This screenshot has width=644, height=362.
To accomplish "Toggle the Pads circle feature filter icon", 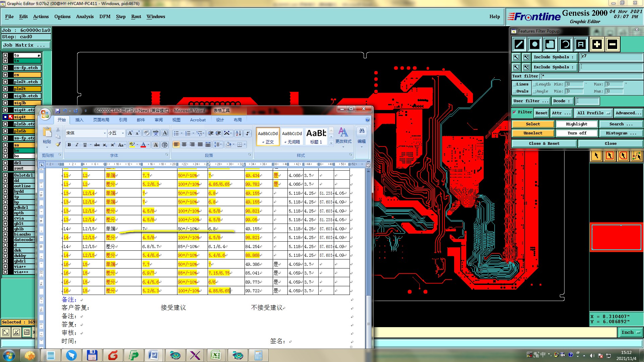I will pyautogui.click(x=535, y=44).
